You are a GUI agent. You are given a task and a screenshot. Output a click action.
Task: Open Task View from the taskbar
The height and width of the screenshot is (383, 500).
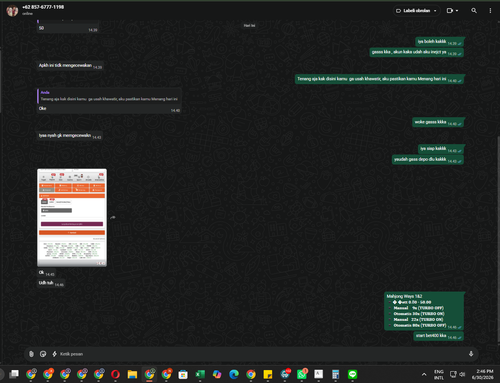[14, 374]
